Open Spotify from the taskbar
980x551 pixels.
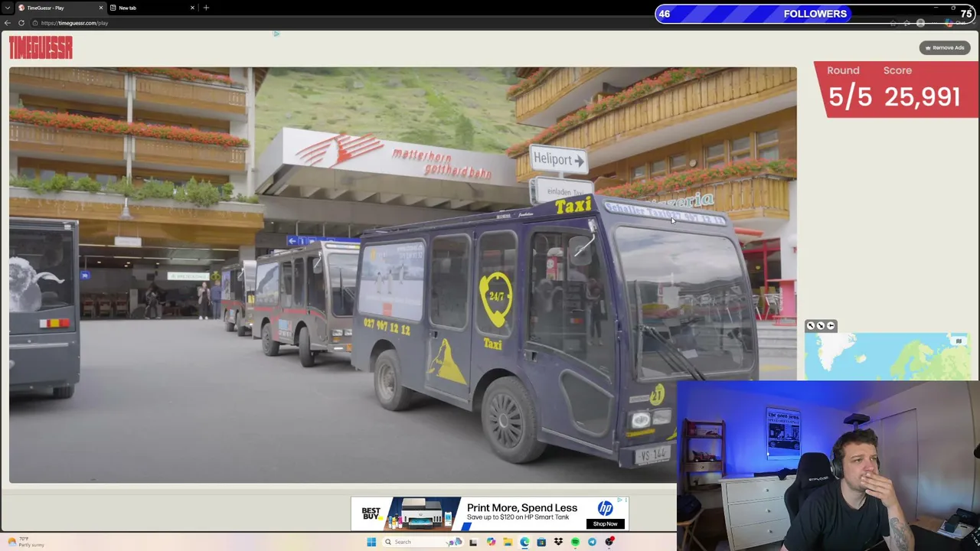point(575,542)
